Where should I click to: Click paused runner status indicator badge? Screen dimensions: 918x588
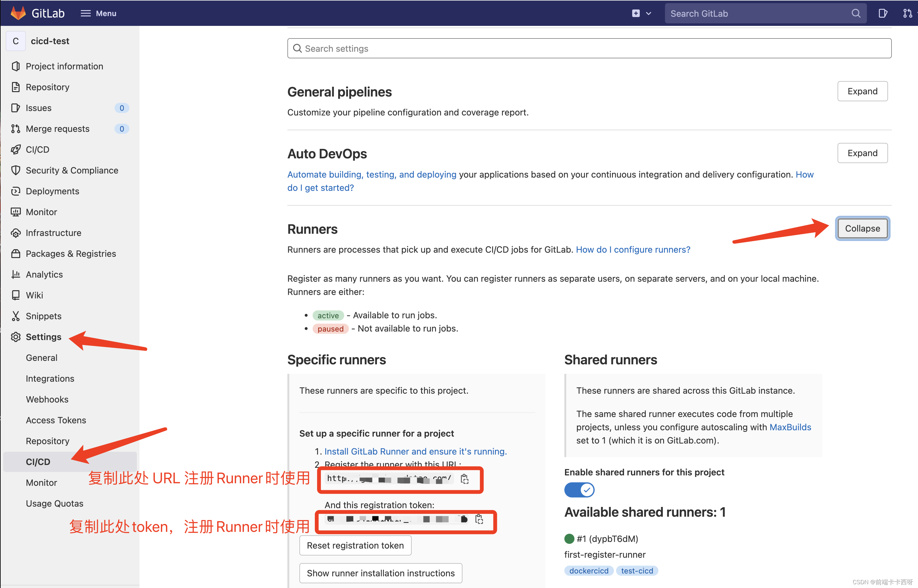331,328
